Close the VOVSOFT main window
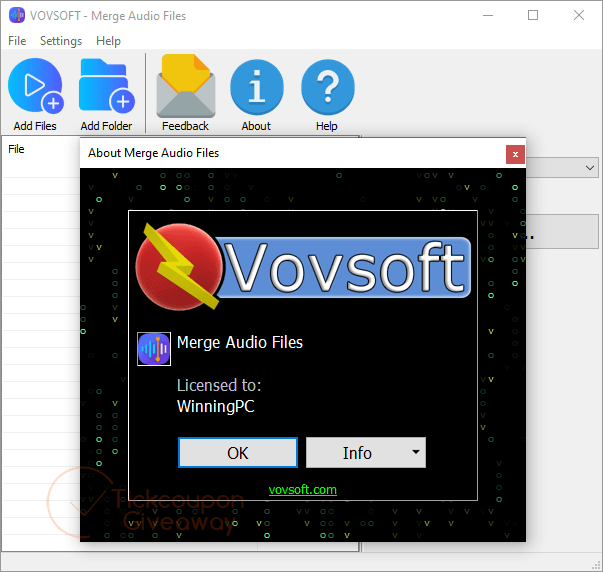Viewport: 603px width, 572px height. click(578, 15)
